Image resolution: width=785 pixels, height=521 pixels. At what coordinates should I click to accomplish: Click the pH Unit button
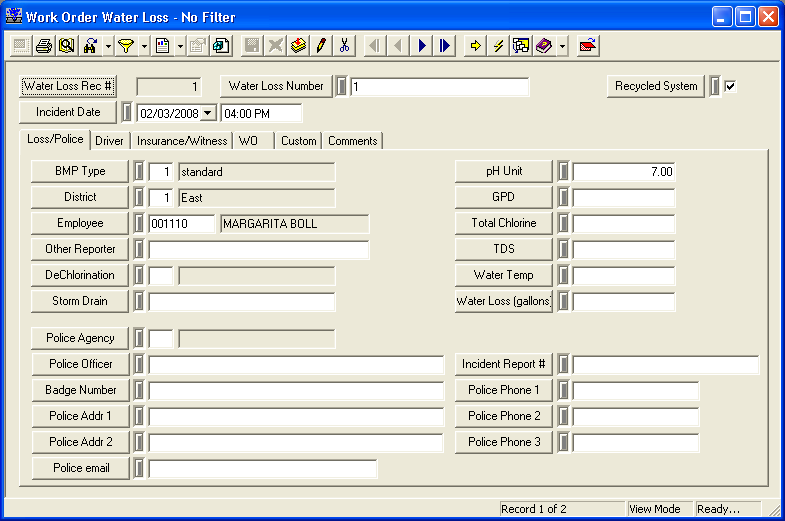[x=504, y=171]
